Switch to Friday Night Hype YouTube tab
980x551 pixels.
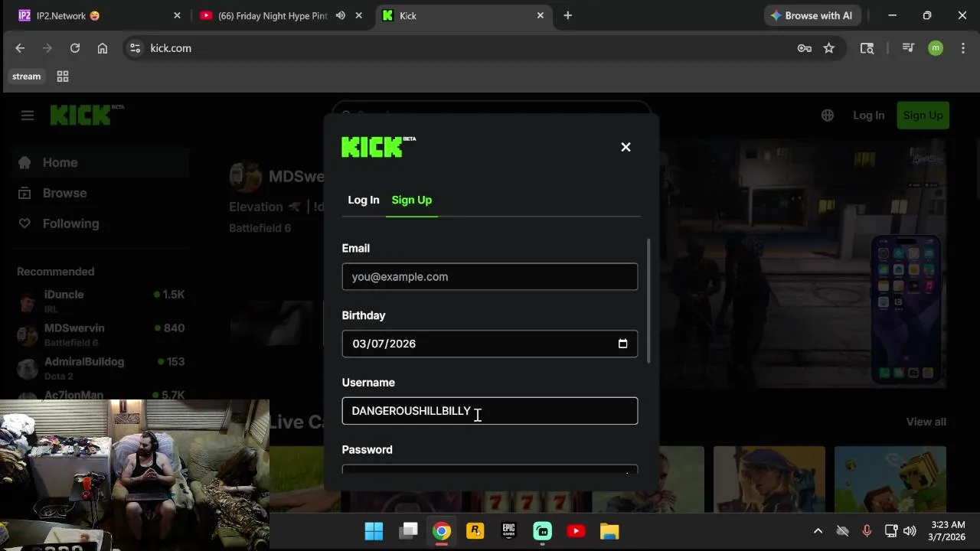[x=273, y=15]
